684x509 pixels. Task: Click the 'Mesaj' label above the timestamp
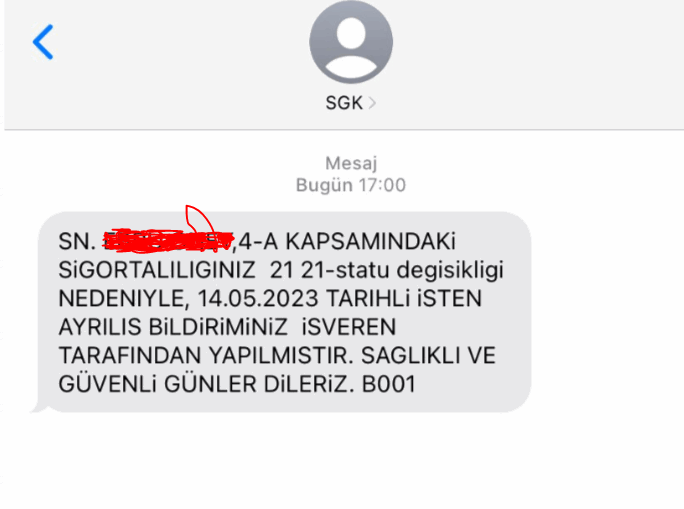(351, 164)
